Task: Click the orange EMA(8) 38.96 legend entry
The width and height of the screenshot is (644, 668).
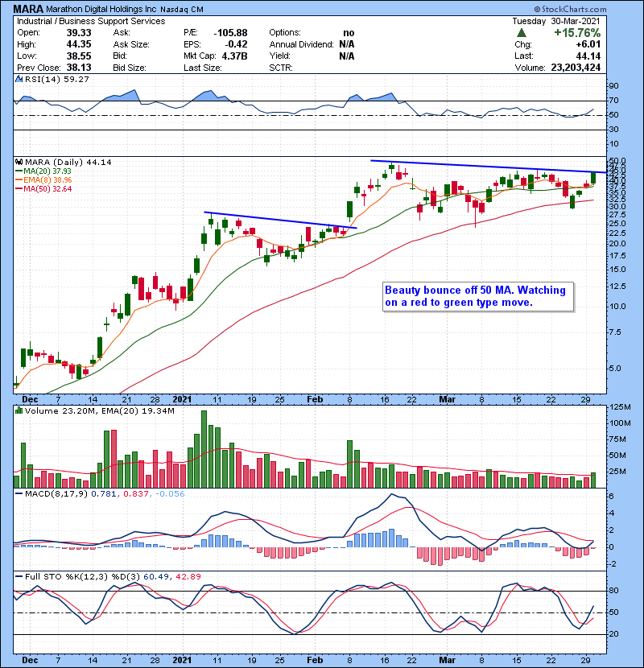Action: (x=43, y=180)
